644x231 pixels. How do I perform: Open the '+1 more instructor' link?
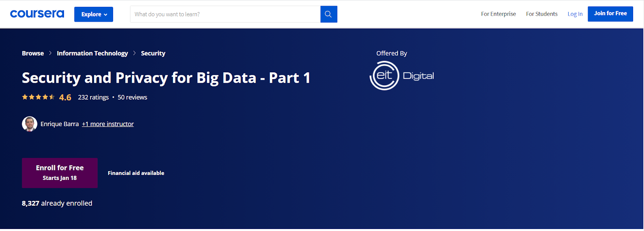coord(108,124)
